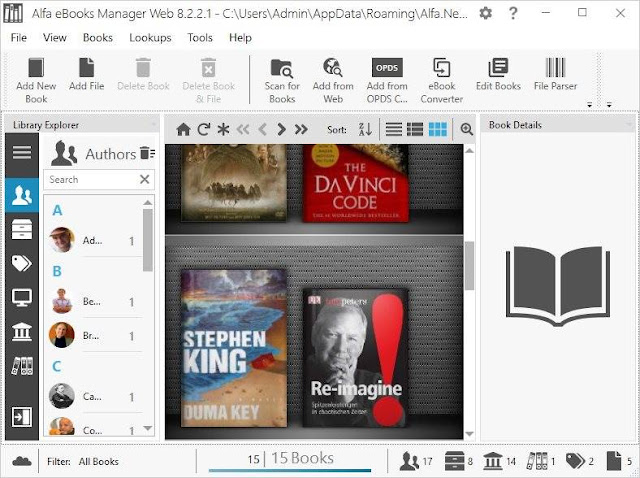Select author Ad... in the list
The height and width of the screenshot is (478, 640).
[x=94, y=240]
